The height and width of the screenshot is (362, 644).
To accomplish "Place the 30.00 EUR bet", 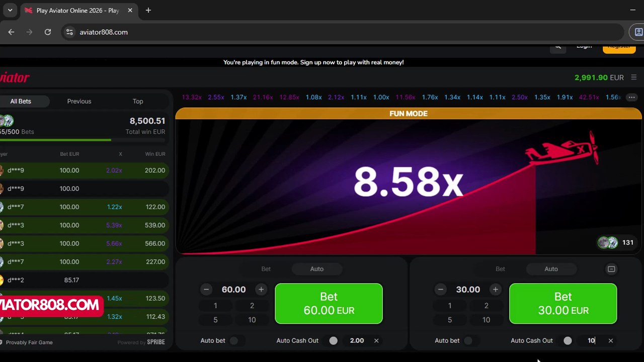I will coord(563,304).
